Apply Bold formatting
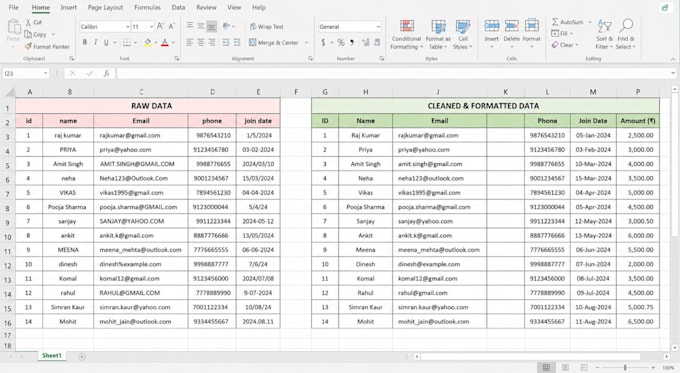680x373 pixels. [x=85, y=42]
